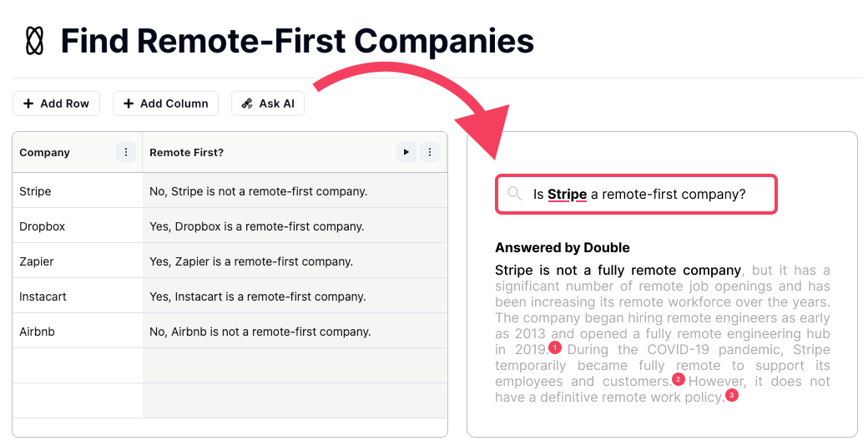Select the Zapier company cell

[x=77, y=261]
